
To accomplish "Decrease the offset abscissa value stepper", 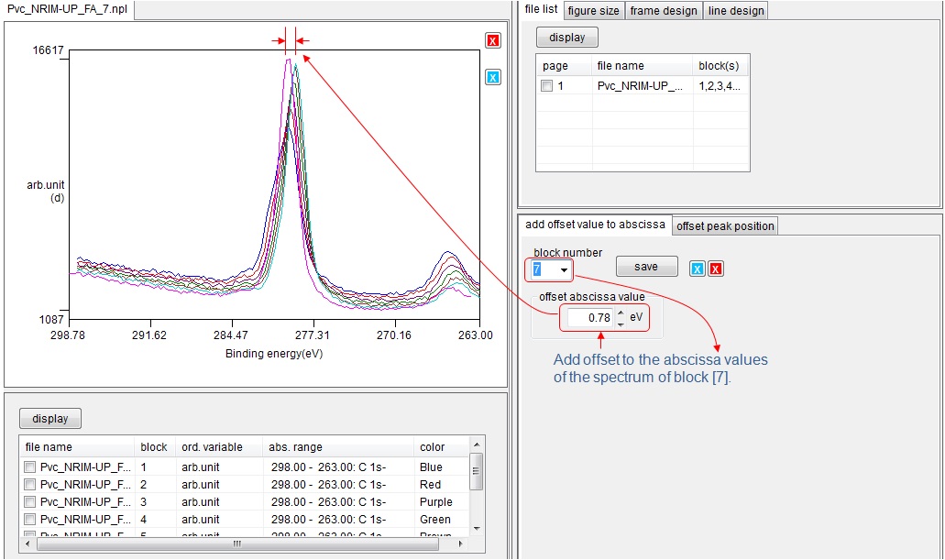I will click(621, 324).
